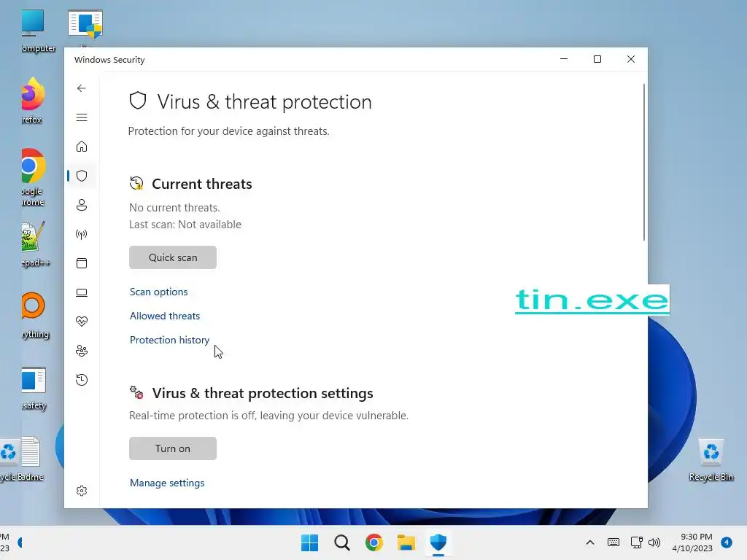Select Firefox desktop icon
The width and height of the screenshot is (747, 560).
point(31,101)
